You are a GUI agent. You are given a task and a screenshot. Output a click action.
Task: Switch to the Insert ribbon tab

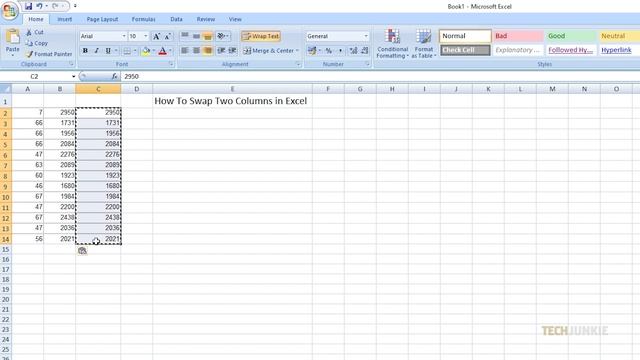click(x=64, y=19)
